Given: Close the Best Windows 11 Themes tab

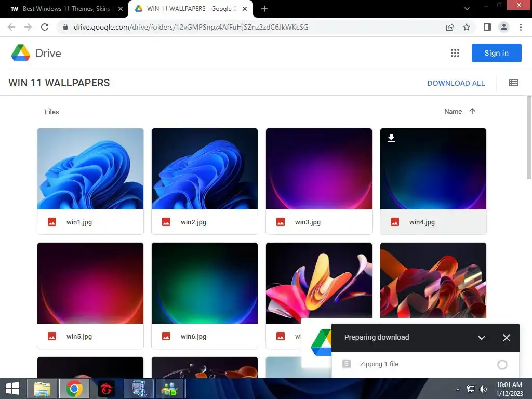Looking at the screenshot, I should (121, 9).
